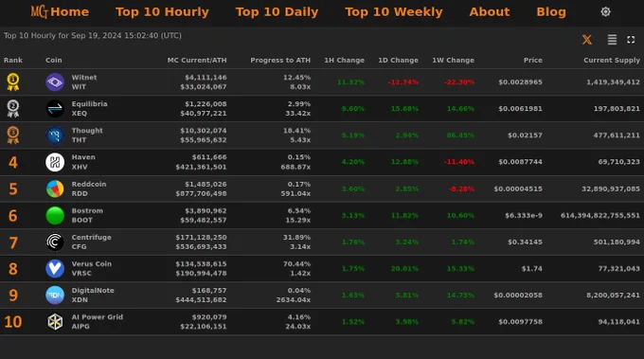Open the Bostrom green circle logo
644x359 pixels.
pos(55,215)
